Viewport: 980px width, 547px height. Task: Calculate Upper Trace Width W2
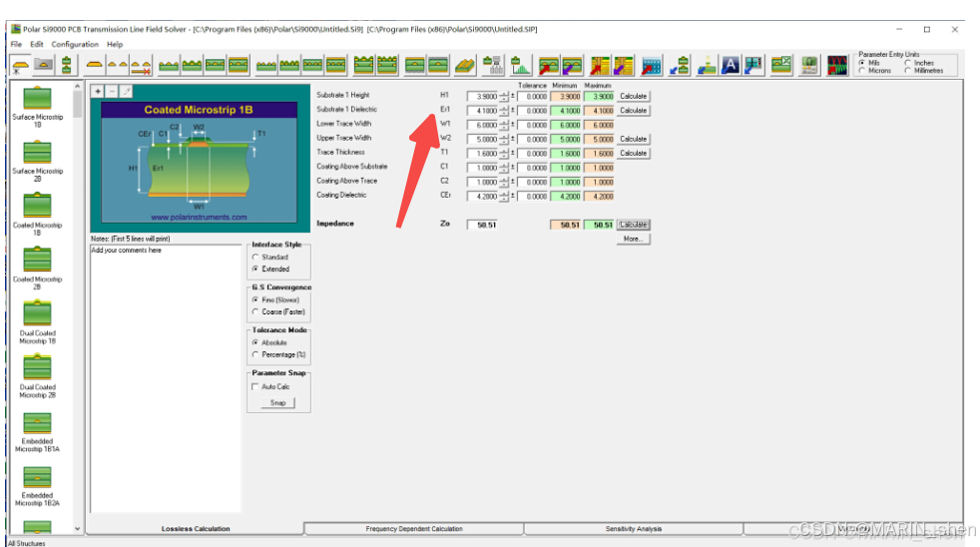(633, 139)
